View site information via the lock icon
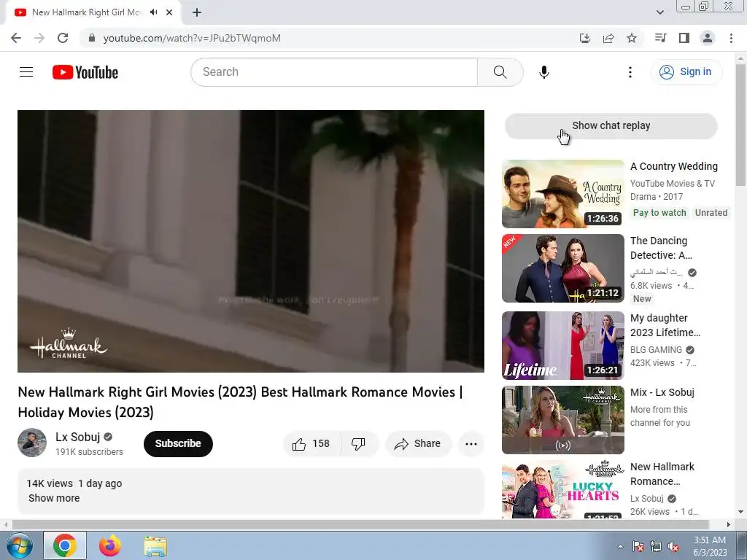Screen dimensions: 747x560 (x=92, y=38)
